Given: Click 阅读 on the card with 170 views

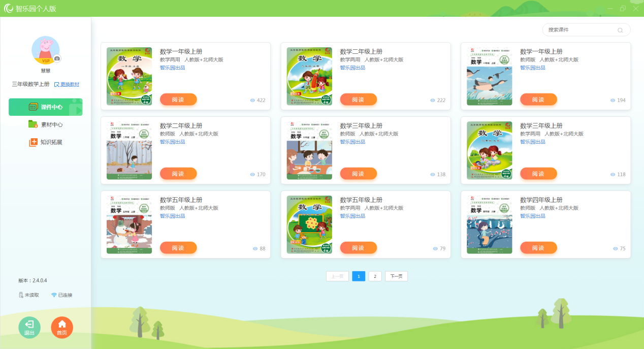Looking at the screenshot, I should pyautogui.click(x=178, y=174).
